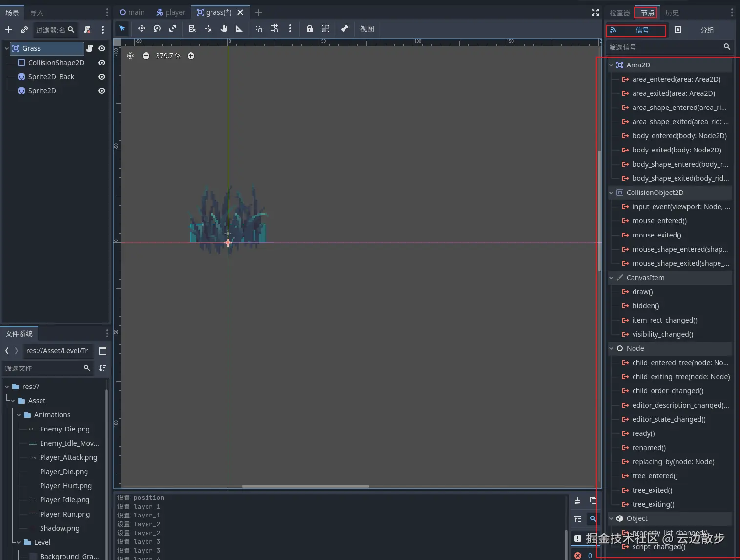Click the zoom in plus icon
The width and height of the screenshot is (740, 560).
(191, 56)
